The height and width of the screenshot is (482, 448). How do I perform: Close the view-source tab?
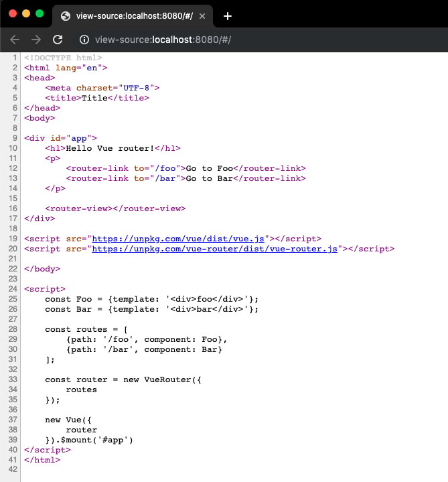click(202, 16)
